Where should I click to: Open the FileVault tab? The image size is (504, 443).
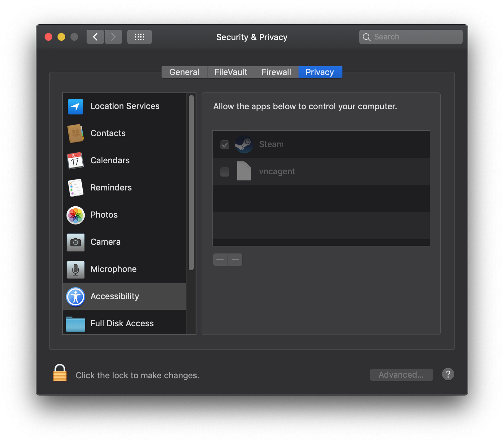pyautogui.click(x=231, y=72)
